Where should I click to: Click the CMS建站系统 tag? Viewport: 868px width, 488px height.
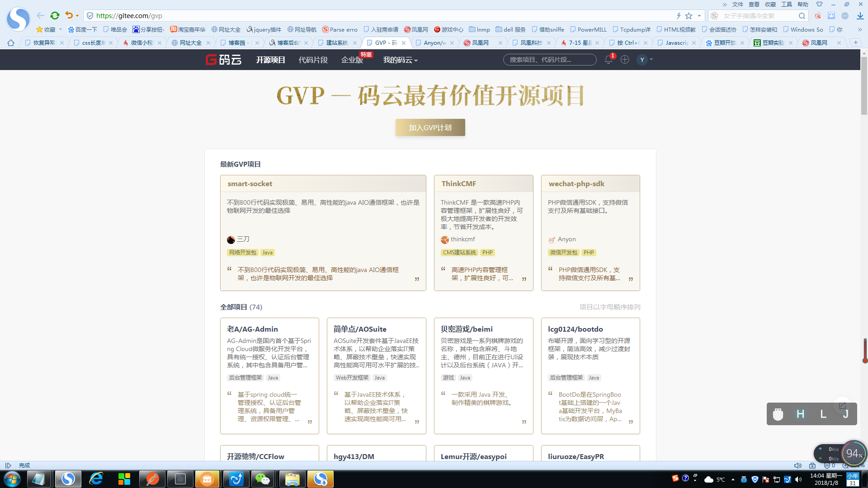click(459, 253)
